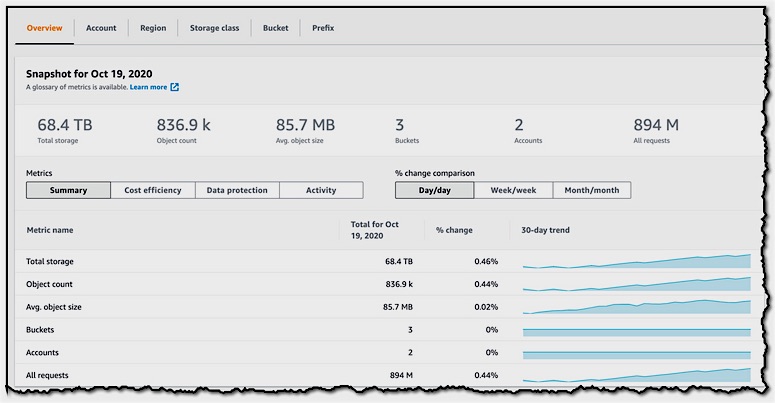Click the % change column header

(454, 230)
